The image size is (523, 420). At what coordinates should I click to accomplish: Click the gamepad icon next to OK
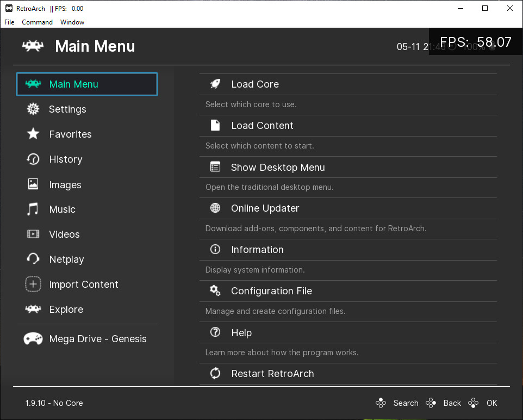(473, 403)
